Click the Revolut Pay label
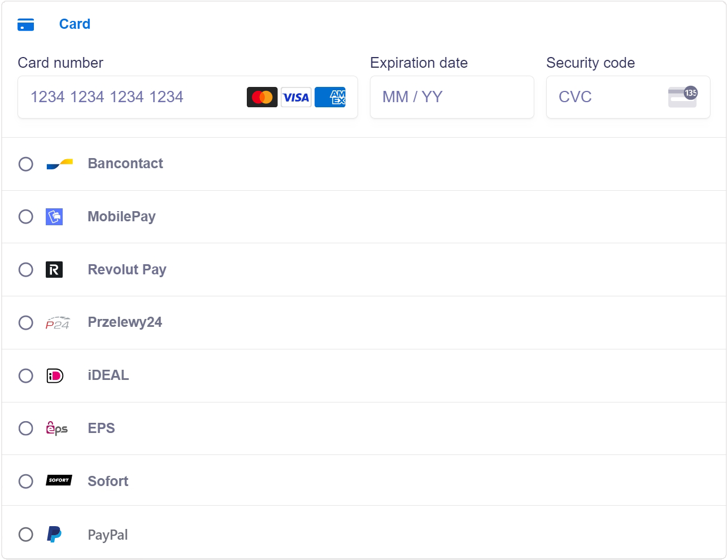 (x=127, y=270)
